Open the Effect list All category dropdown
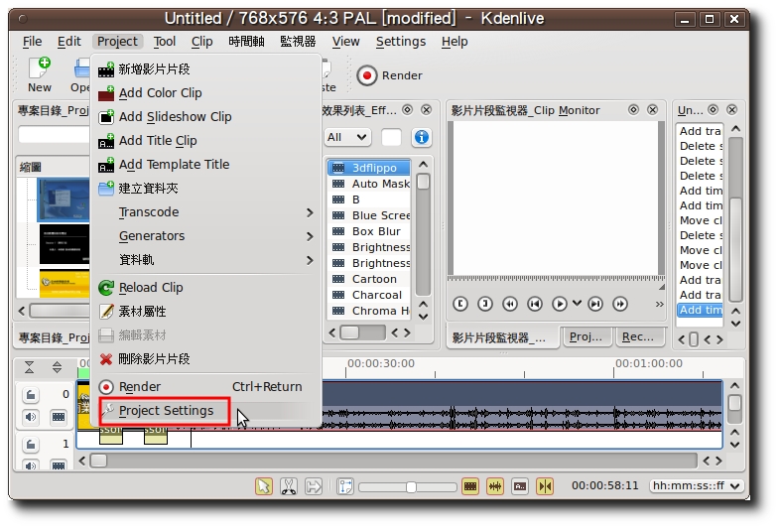Image resolution: width=782 pixels, height=532 pixels. (x=347, y=137)
